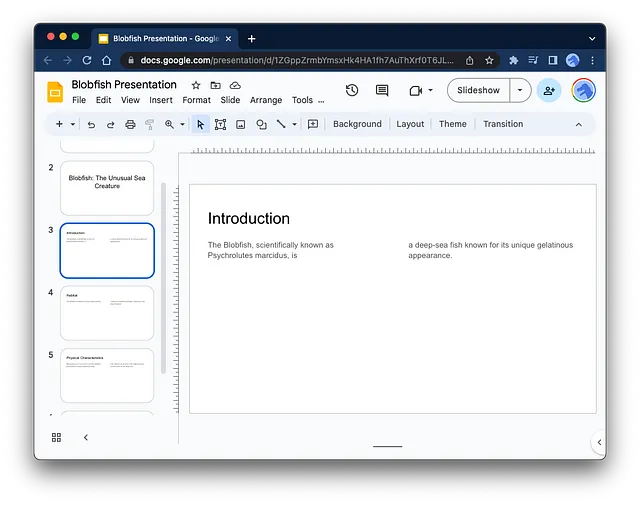640x505 pixels.
Task: Redo the last action
Action: (111, 125)
